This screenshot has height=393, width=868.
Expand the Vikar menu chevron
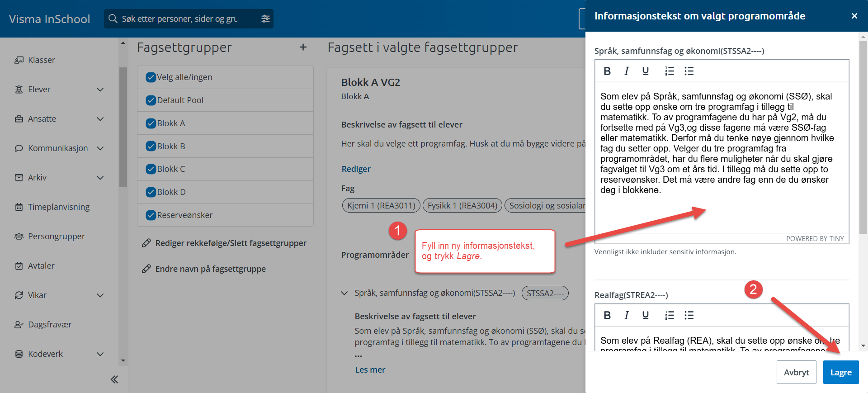tap(100, 295)
